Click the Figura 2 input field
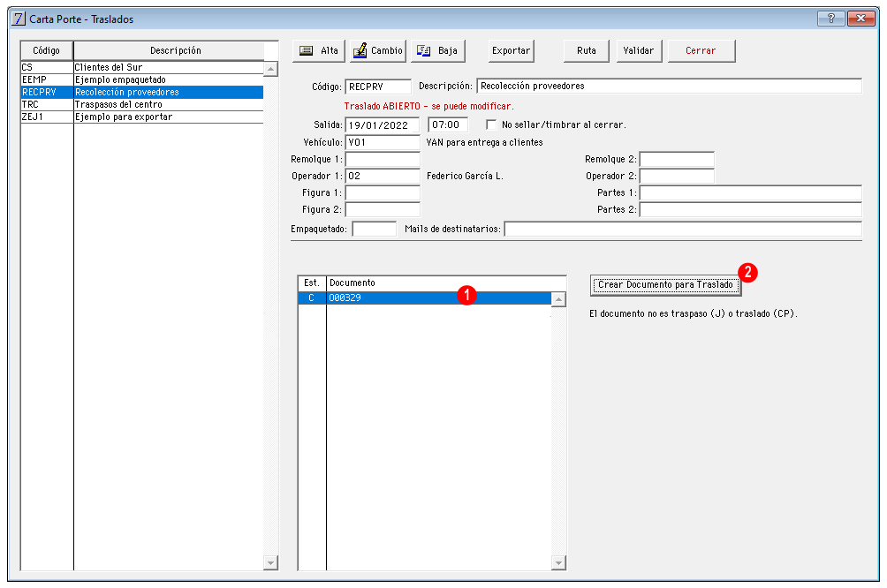Screen dimensions: 887x588 coord(383,210)
